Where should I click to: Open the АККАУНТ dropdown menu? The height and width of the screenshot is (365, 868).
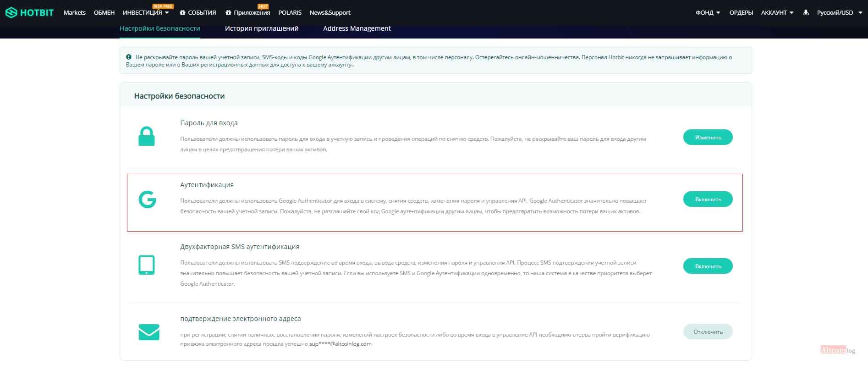(x=777, y=12)
